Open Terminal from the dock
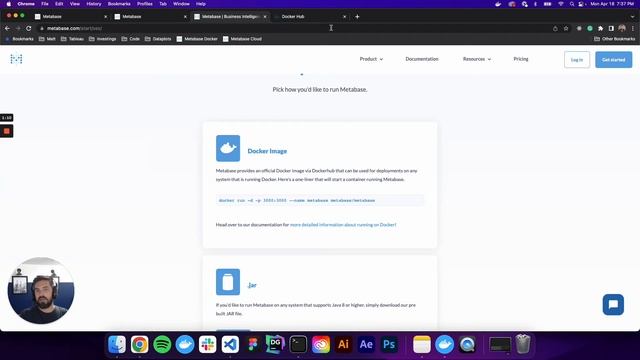This screenshot has width=640, height=360. (298, 344)
